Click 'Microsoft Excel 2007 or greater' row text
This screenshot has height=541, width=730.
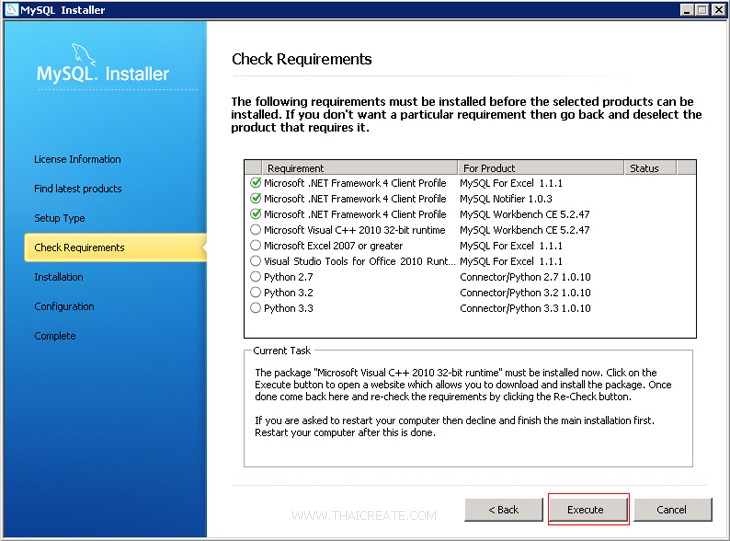333,245
